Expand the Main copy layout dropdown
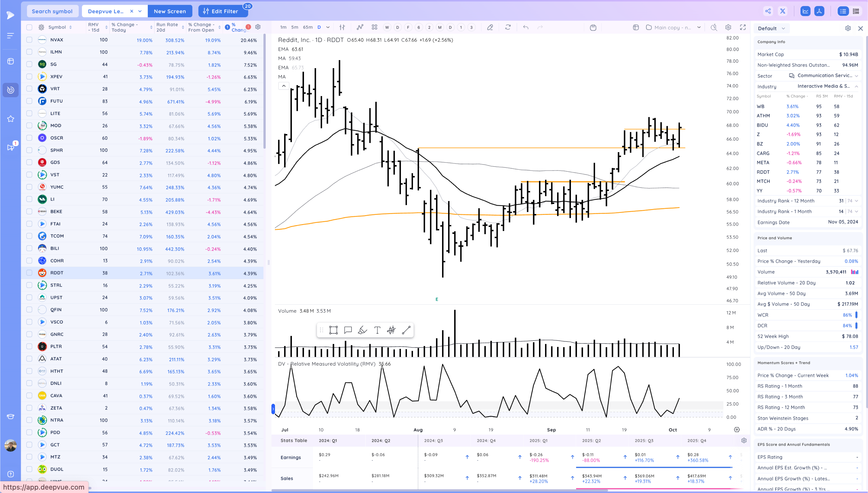Viewport: 868px width, 493px height. (699, 27)
